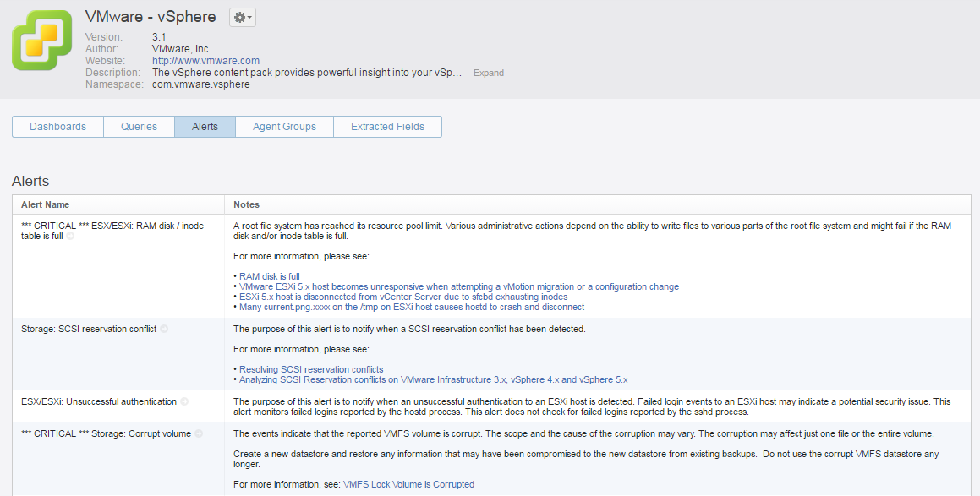This screenshot has width=980, height=496.
Task: Click the namespace value com.vmware.vsphere
Action: [200, 84]
